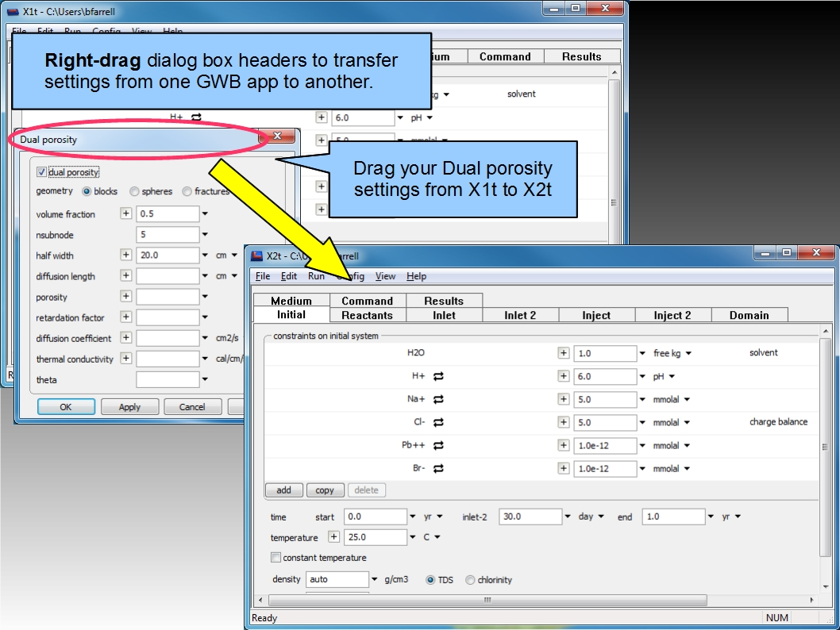Click the Results tab in X1t window
Screen dimensions: 840x630
click(582, 57)
